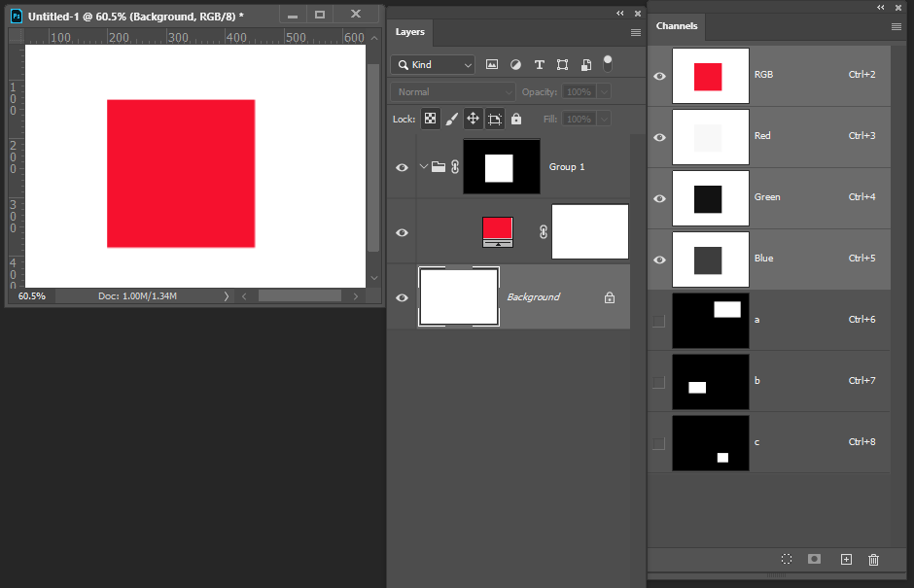
Task: Close the Channels panel
Action: point(898,7)
